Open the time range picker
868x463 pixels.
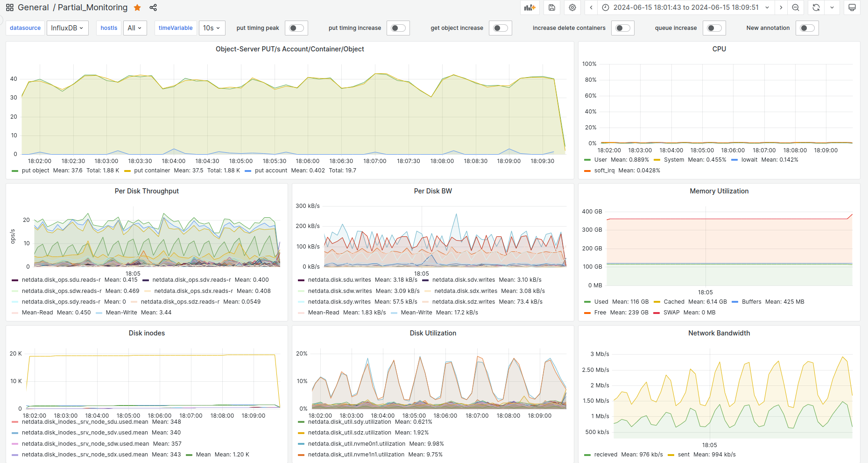point(685,7)
